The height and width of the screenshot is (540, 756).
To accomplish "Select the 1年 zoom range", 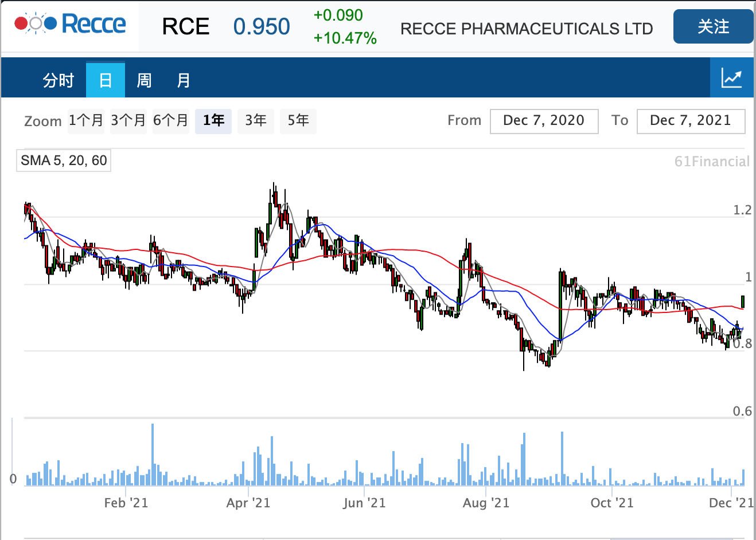I will tap(213, 120).
